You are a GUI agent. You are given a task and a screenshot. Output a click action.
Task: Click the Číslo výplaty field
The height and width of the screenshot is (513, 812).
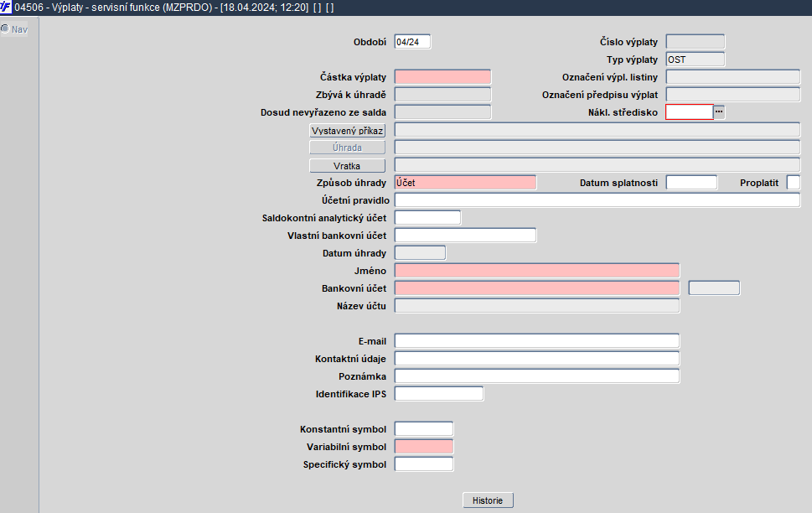click(696, 42)
